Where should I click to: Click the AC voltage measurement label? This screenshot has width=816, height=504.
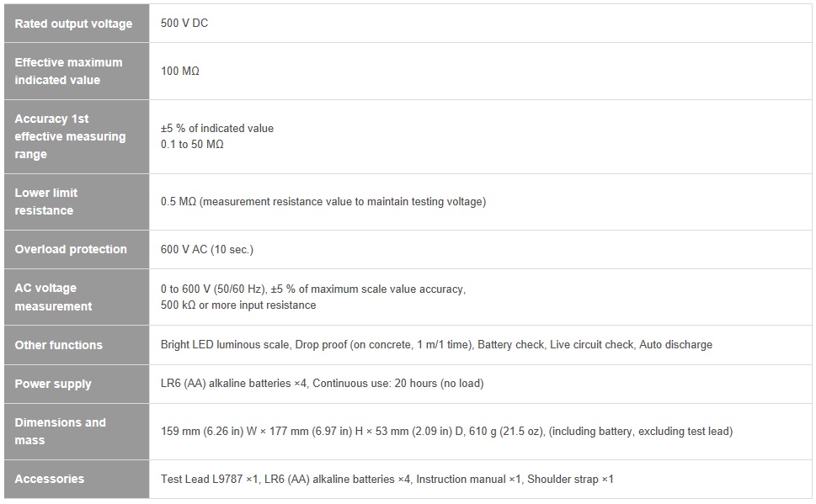coord(53,297)
